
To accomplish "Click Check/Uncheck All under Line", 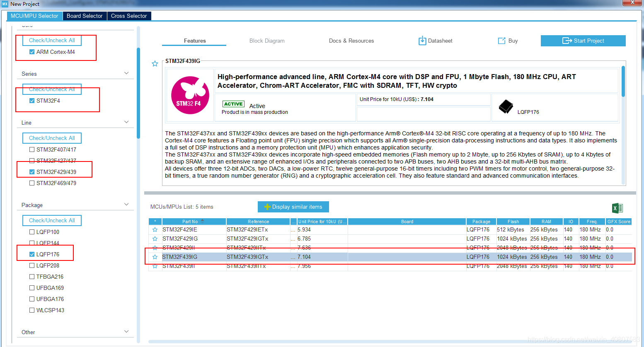I will pyautogui.click(x=52, y=138).
